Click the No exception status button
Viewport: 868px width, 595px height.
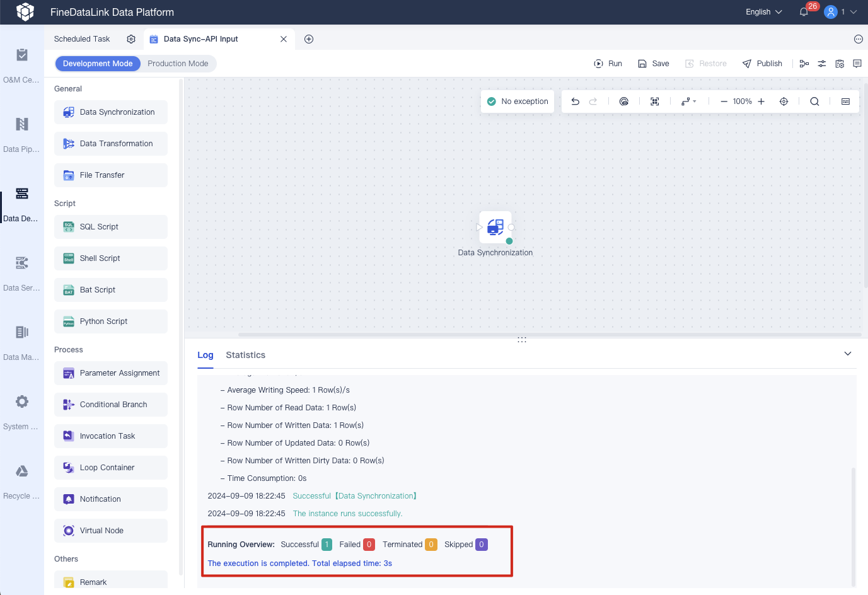[518, 101]
